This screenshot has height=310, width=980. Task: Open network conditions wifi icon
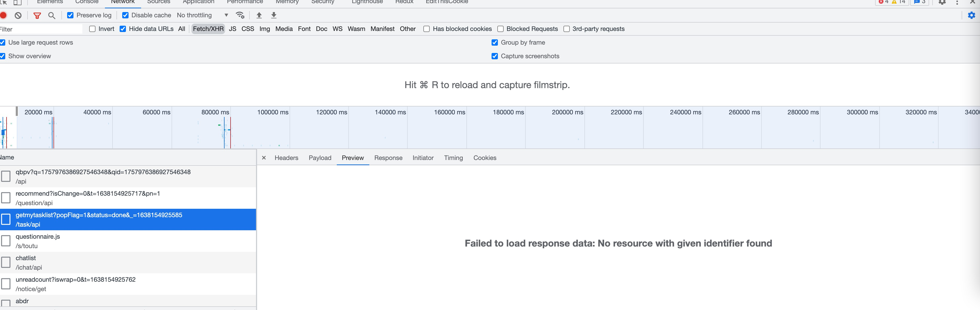[240, 15]
